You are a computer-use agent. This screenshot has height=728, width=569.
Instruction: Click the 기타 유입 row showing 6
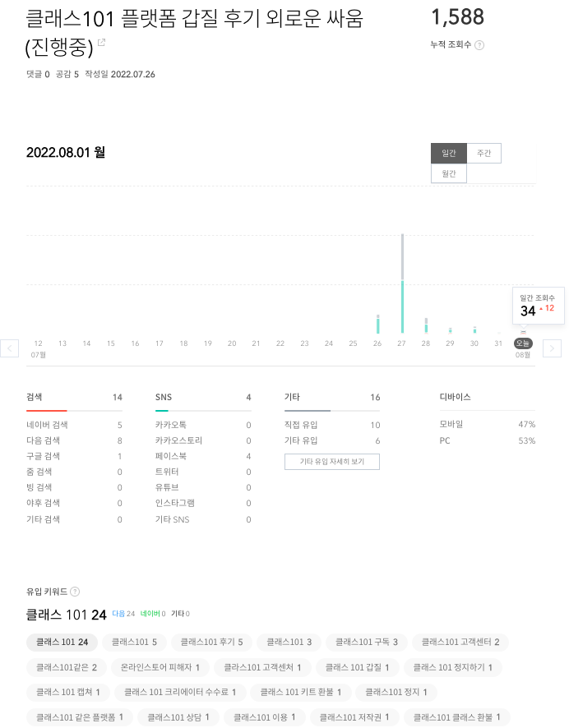pyautogui.click(x=332, y=440)
